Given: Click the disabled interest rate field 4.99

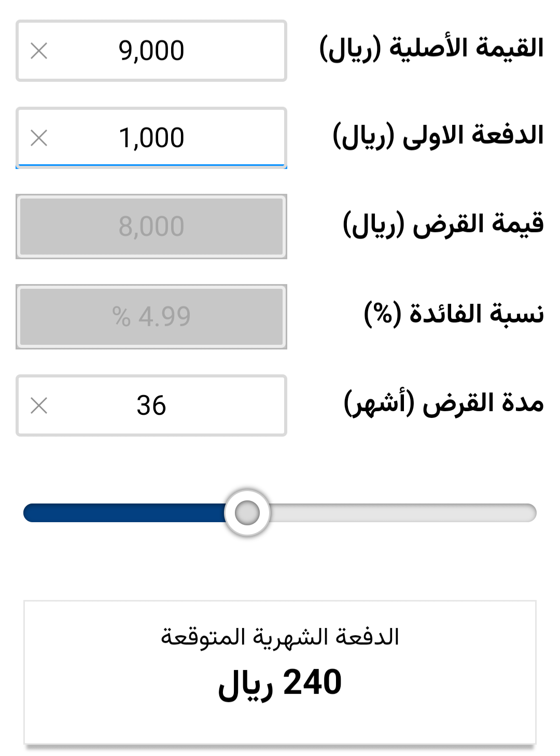Looking at the screenshot, I should [151, 317].
